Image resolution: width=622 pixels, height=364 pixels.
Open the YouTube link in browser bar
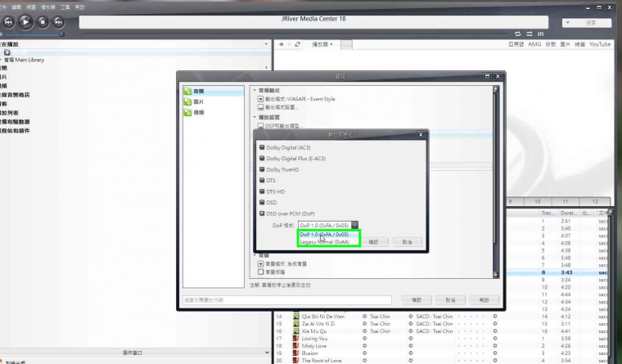(600, 44)
